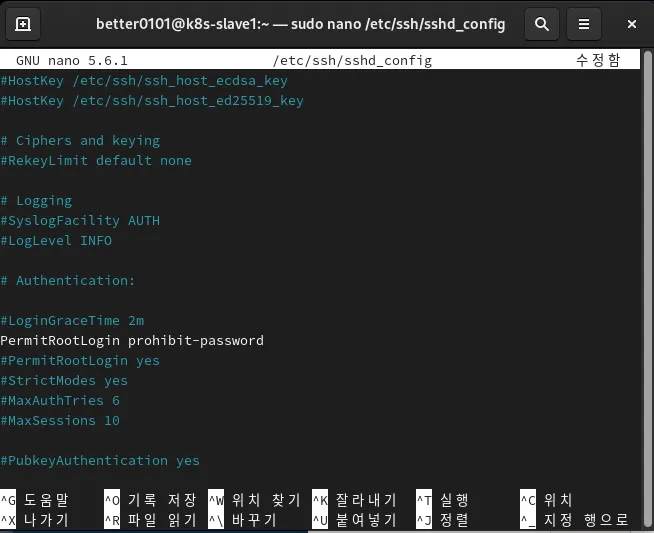Click the window title better0101@k8s-slave1
The width and height of the screenshot is (654, 533).
point(300,24)
